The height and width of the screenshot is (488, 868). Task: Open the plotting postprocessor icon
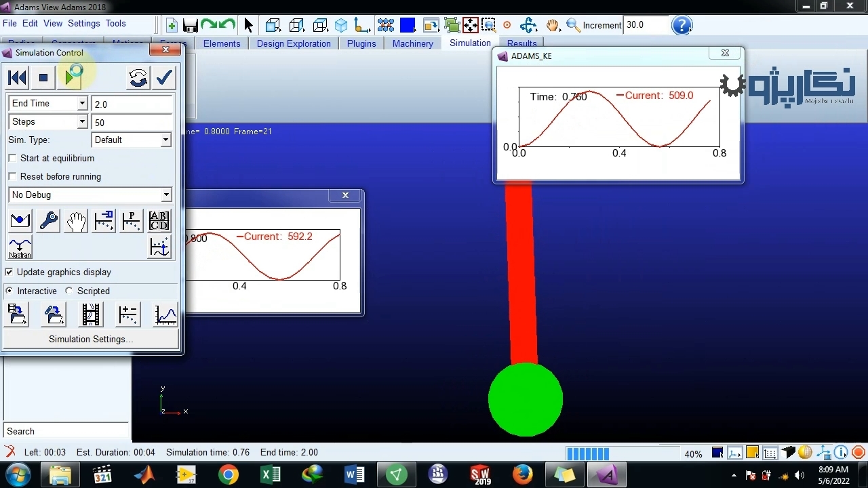point(165,315)
